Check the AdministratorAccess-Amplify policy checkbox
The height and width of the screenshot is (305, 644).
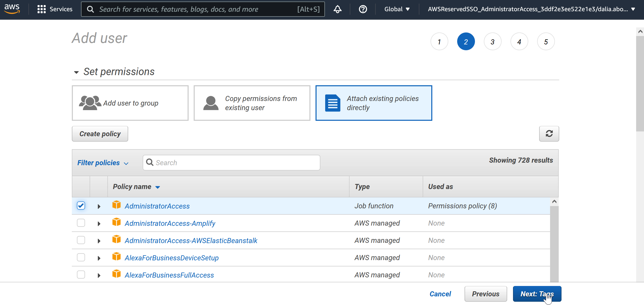point(81,223)
